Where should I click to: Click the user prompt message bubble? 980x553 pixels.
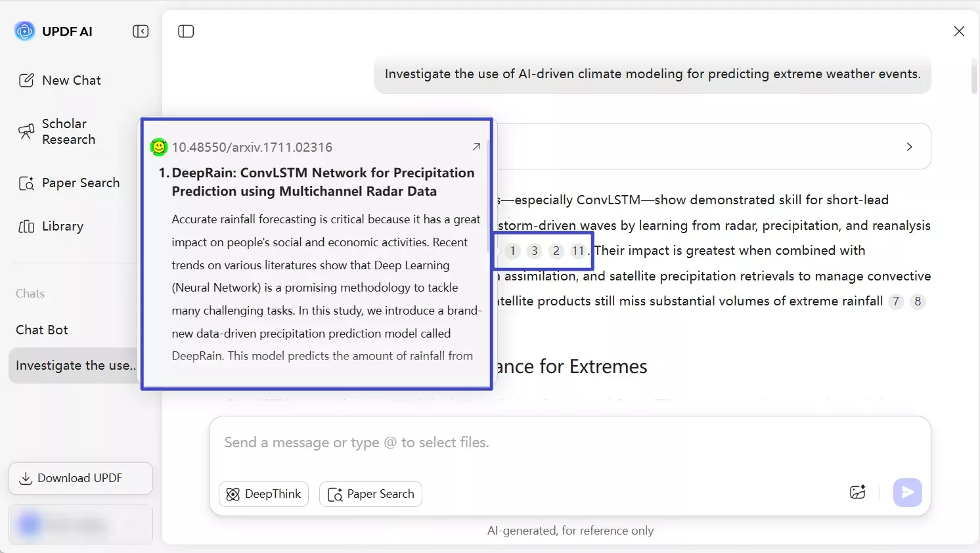tap(652, 74)
